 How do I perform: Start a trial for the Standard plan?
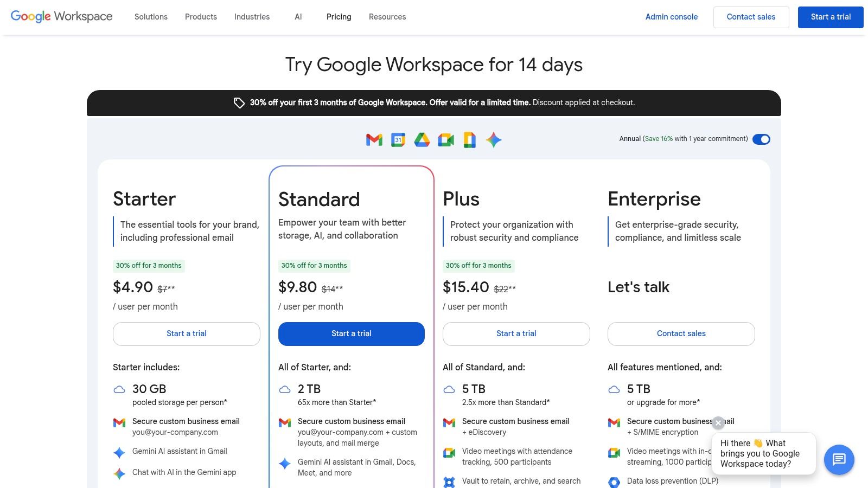click(352, 333)
